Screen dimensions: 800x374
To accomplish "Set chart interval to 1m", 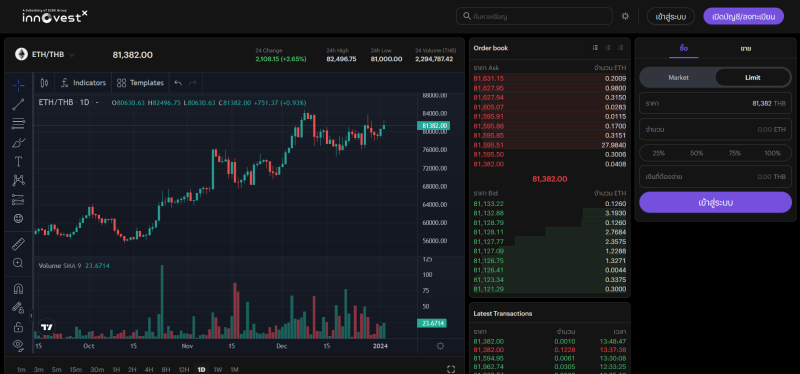I will pos(21,369).
